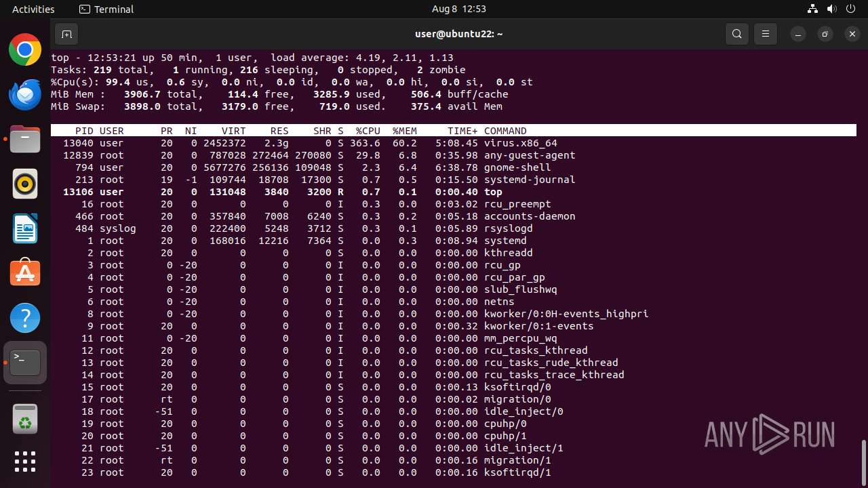
Task: Click the kthreadd command
Action: (508, 253)
